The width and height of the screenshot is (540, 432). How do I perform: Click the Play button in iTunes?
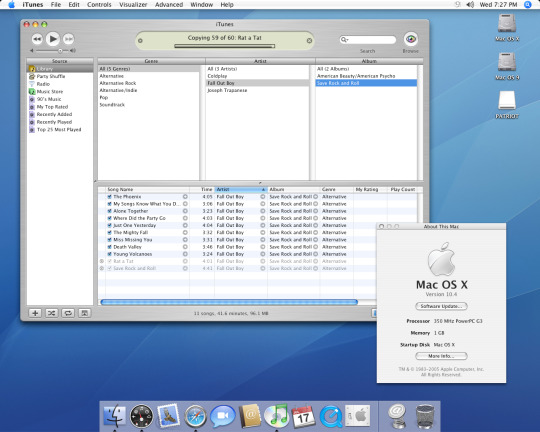pos(53,39)
